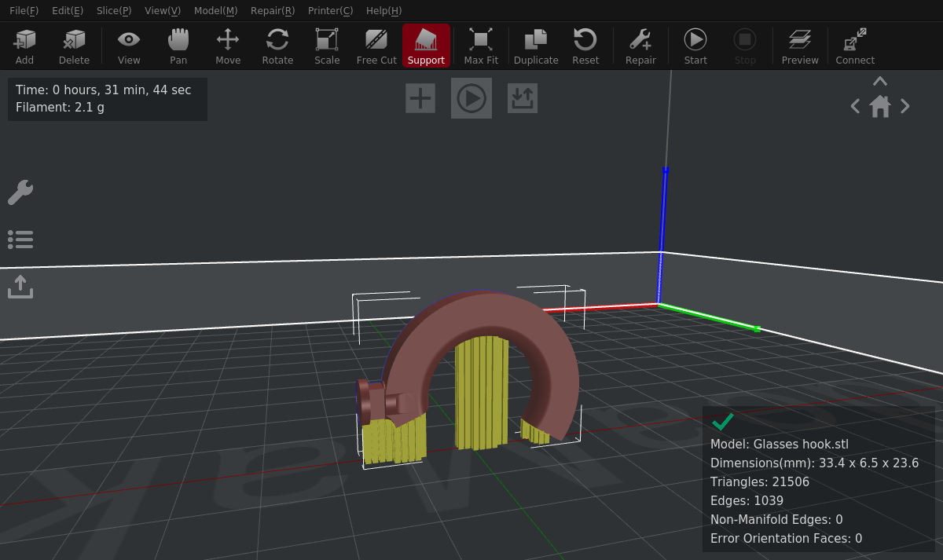Start slicing with the Start button
943x560 pixels.
click(695, 46)
